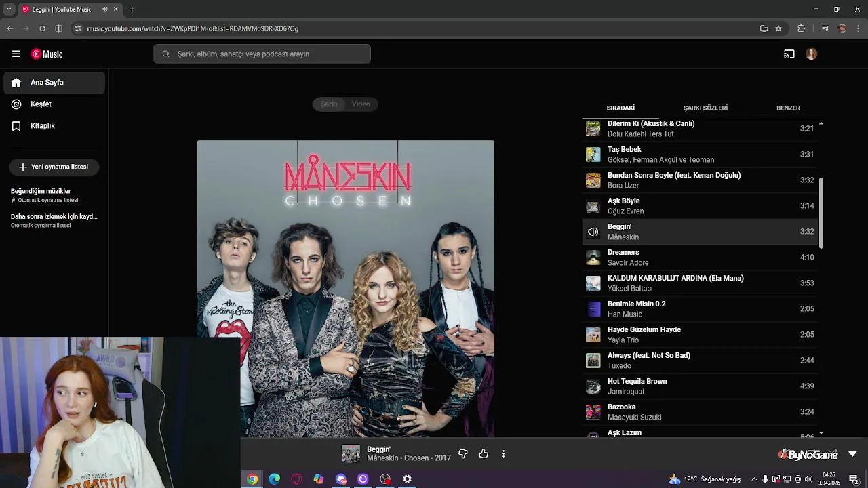Screen dimensions: 868x488
Task: Go back in the browser
Action: (x=10, y=28)
